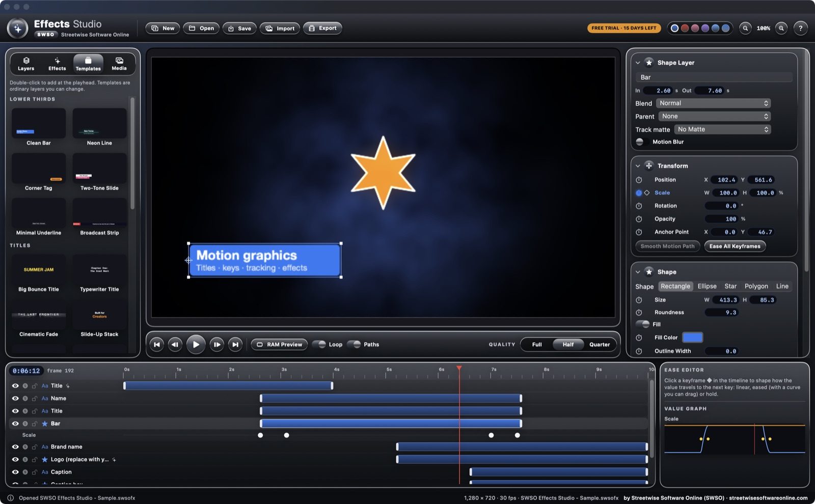This screenshot has width=815, height=504.
Task: Toggle the Motion Blur switch
Action: pyautogui.click(x=642, y=142)
